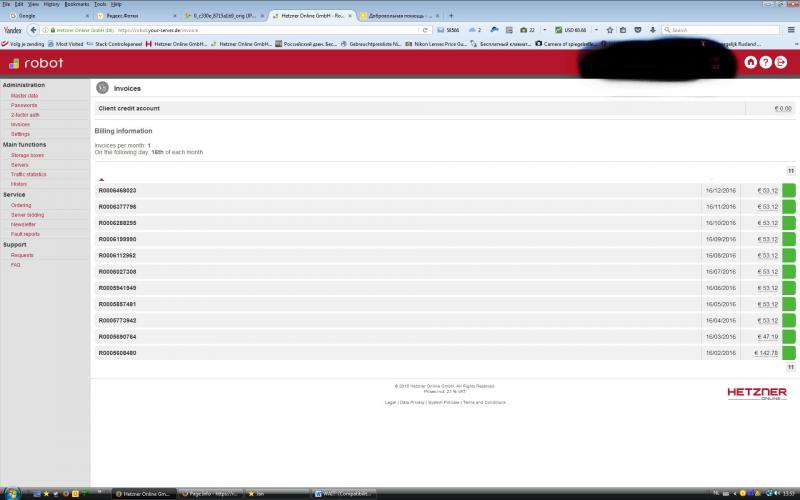Open the bookmarks list clipboard icon
This screenshot has width=800, height=500.
pos(623,30)
